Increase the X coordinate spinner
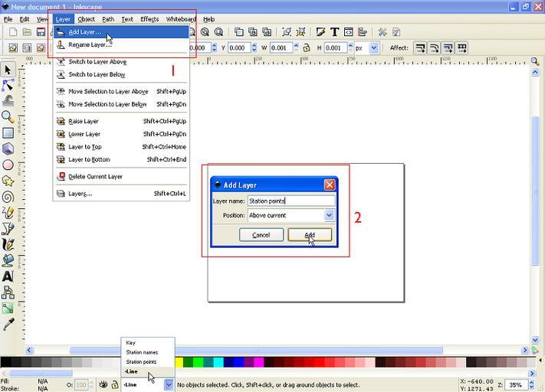Screen dimensions: 545x392 point(214,45)
